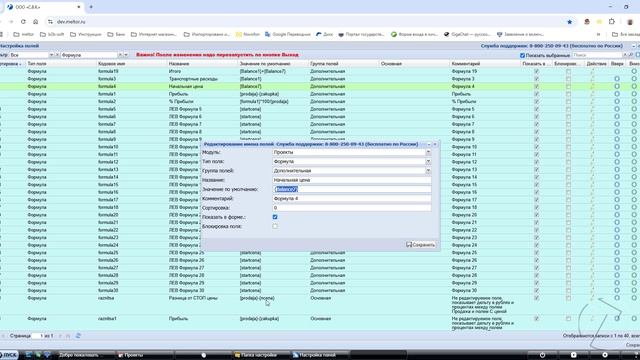Bookmark this page with the star icon

tap(569, 22)
